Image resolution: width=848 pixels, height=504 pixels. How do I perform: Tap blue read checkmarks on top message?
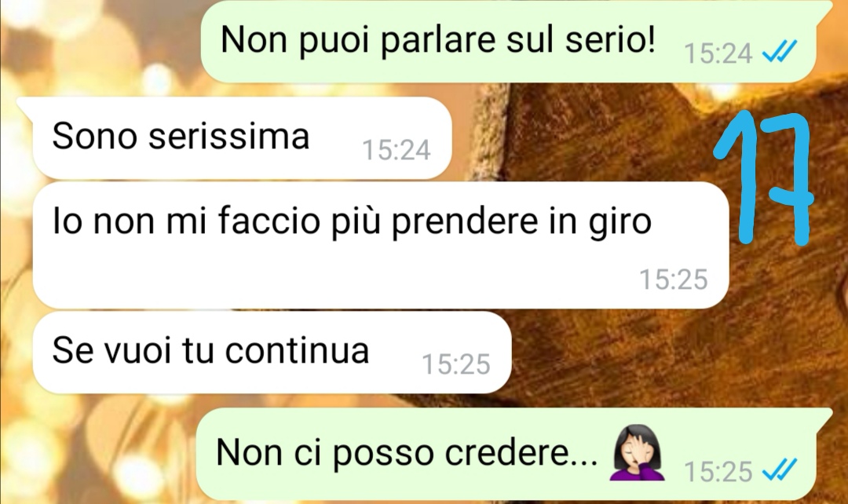pyautogui.click(x=779, y=53)
